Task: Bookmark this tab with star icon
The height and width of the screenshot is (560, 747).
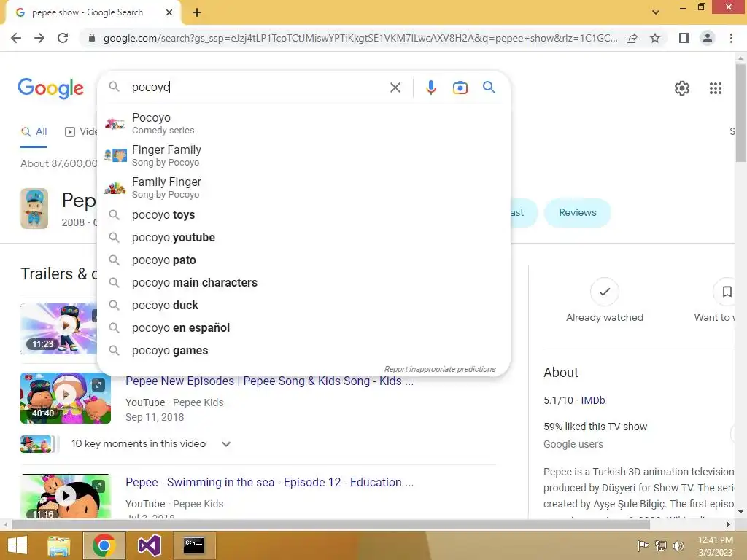Action: [x=655, y=38]
